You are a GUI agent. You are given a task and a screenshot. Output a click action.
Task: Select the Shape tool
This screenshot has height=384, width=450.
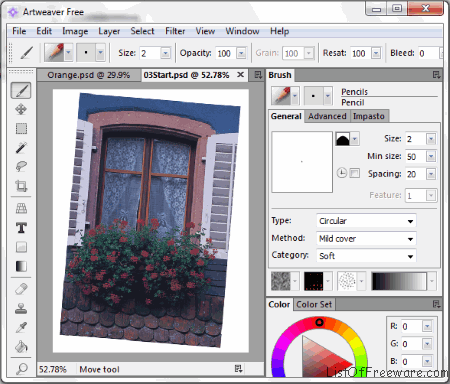(x=21, y=247)
